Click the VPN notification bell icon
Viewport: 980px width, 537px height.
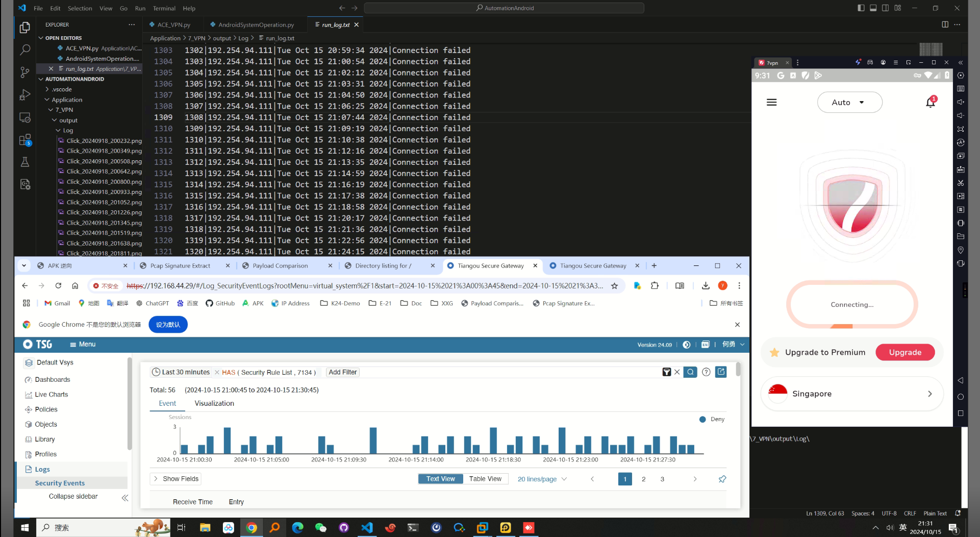930,103
